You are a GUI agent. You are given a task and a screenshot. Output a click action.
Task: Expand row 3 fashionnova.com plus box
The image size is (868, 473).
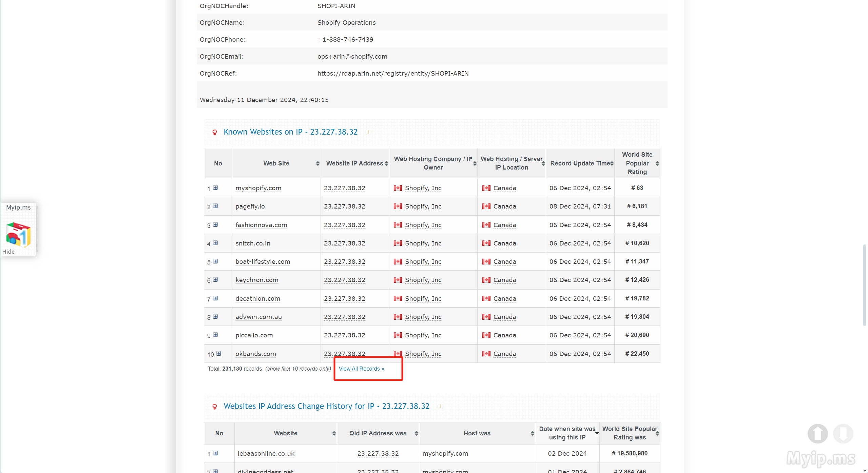coord(215,225)
